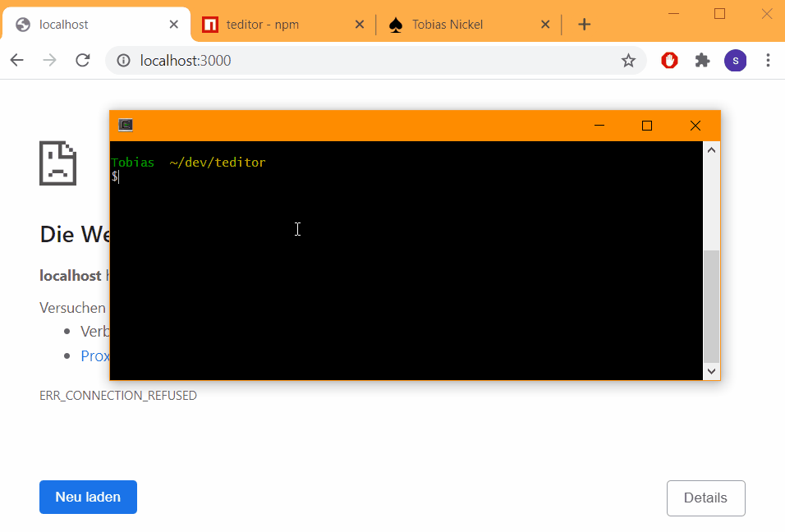Open the purple profile avatar
The image size is (785, 532).
735,60
